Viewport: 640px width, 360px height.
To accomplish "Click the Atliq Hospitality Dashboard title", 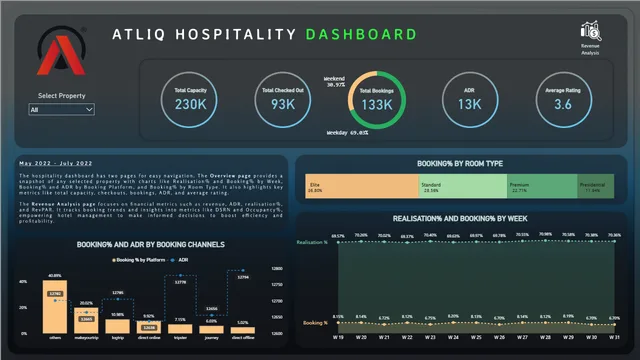I will (264, 35).
